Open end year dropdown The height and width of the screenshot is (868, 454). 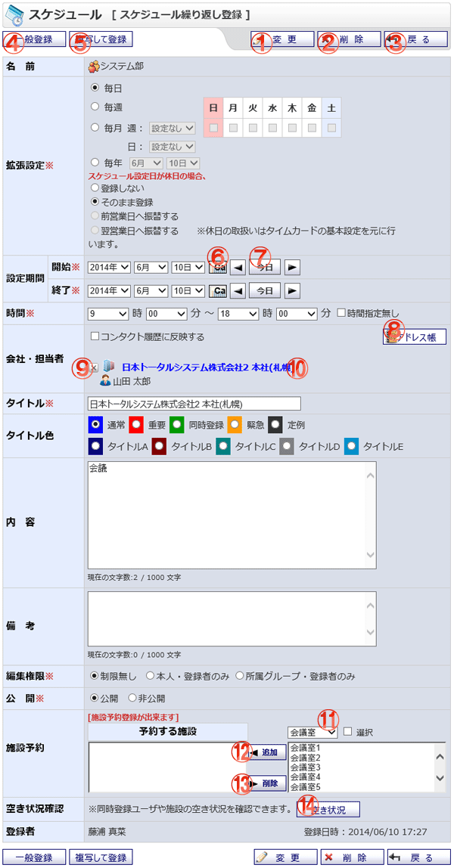point(109,290)
